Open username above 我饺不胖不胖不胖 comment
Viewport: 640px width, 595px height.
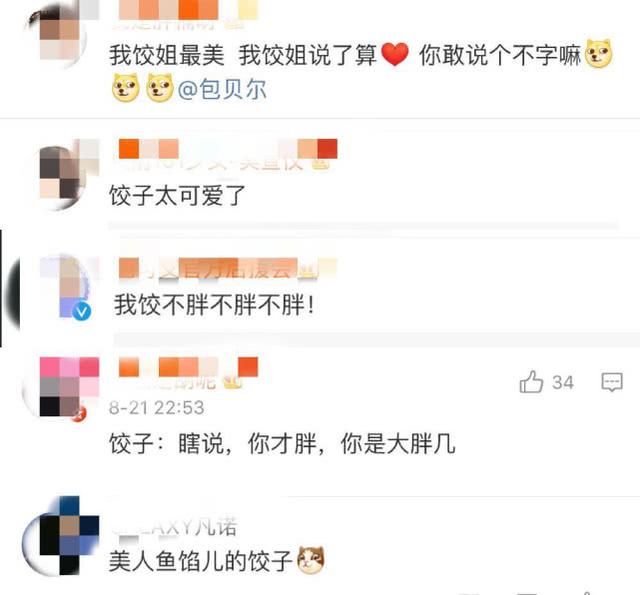click(218, 269)
